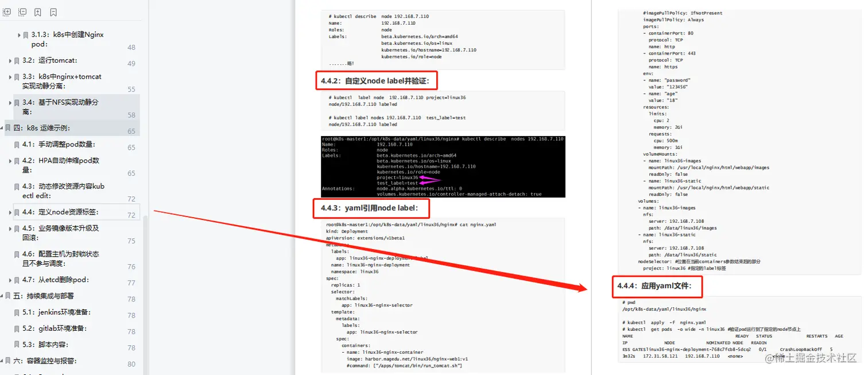The image size is (868, 375).
Task: Jump to section 五: 持续集成与部署
Action: pyautogui.click(x=44, y=296)
